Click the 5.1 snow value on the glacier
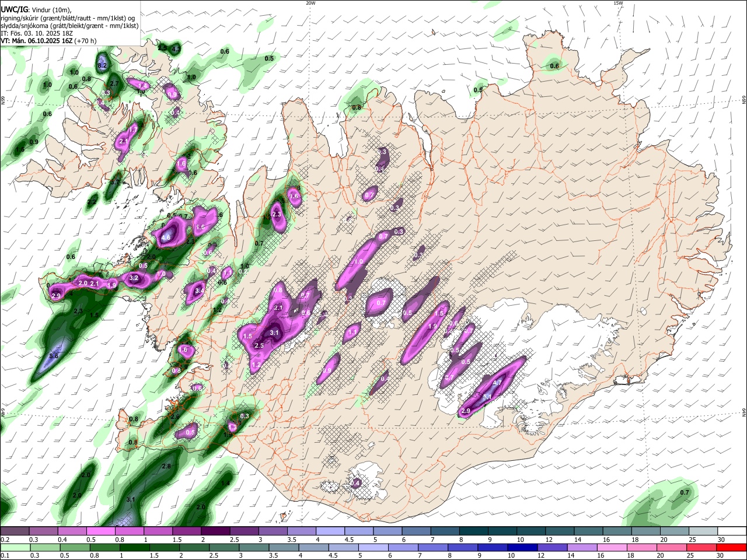 point(488,397)
